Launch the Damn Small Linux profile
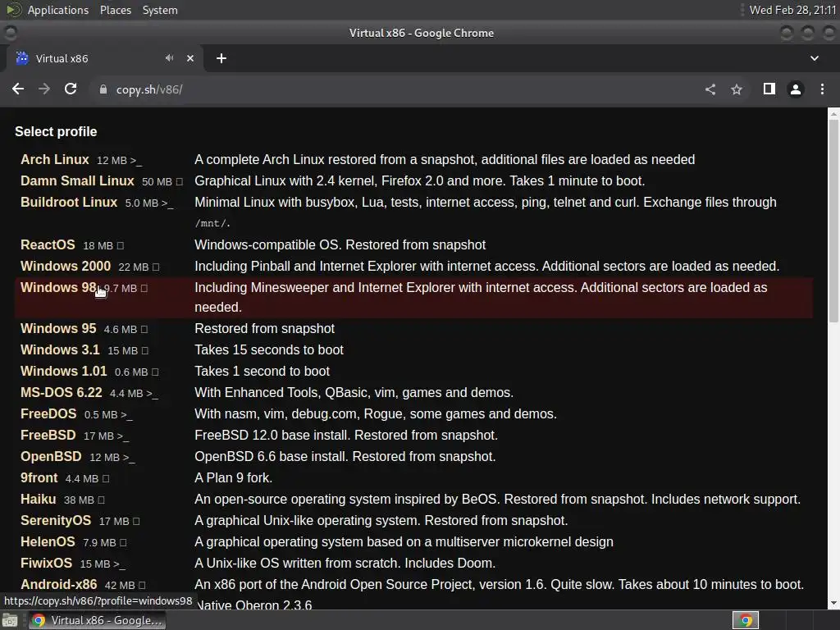840x630 pixels. (77, 181)
